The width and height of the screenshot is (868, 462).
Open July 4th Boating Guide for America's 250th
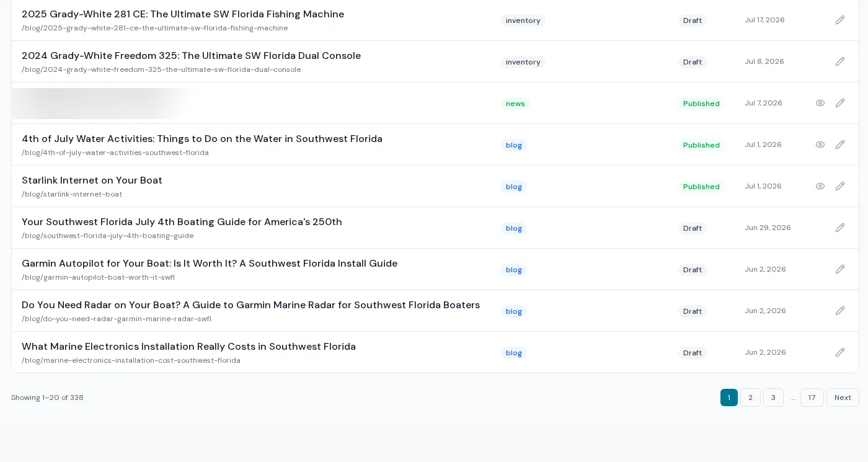point(182,222)
